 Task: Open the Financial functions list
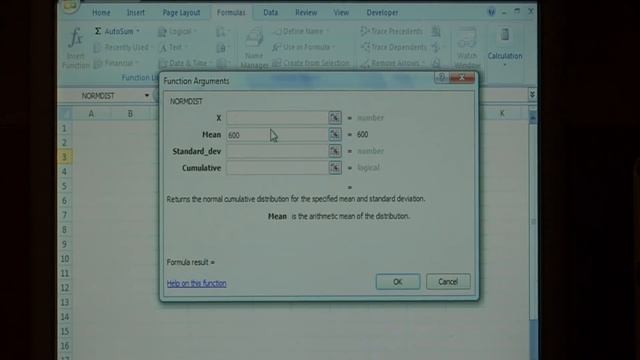[x=116, y=63]
